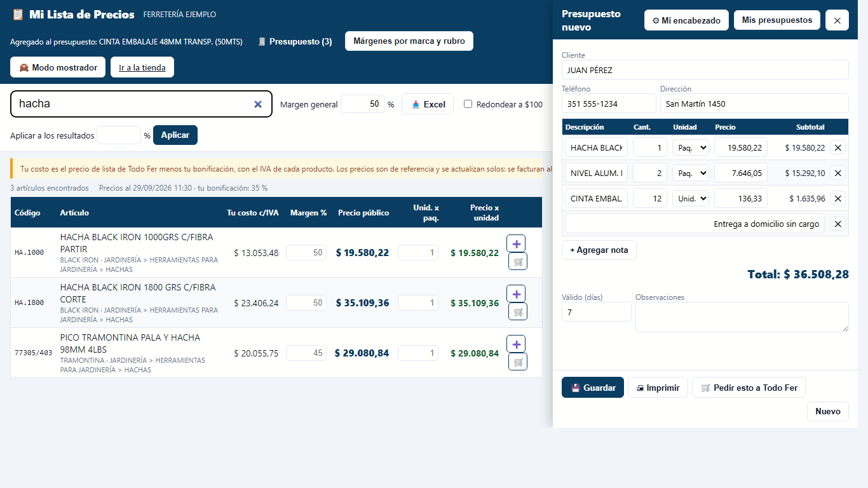Screen dimensions: 868x488
Task: Add HA.1000 hacha to the shopping cart
Action: [x=518, y=261]
